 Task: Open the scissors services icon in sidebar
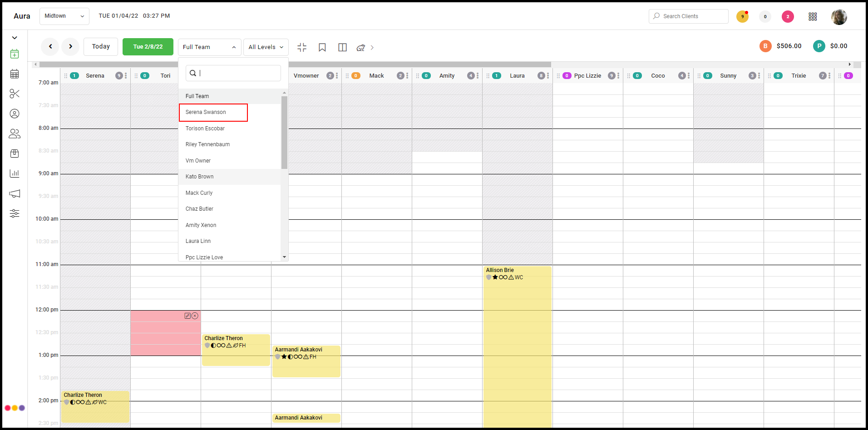[x=15, y=94]
